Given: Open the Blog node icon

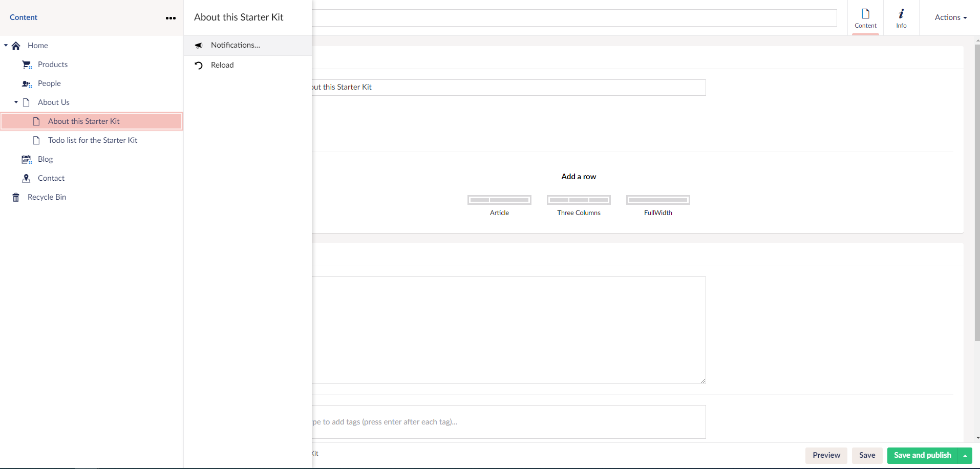Looking at the screenshot, I should pyautogui.click(x=26, y=159).
